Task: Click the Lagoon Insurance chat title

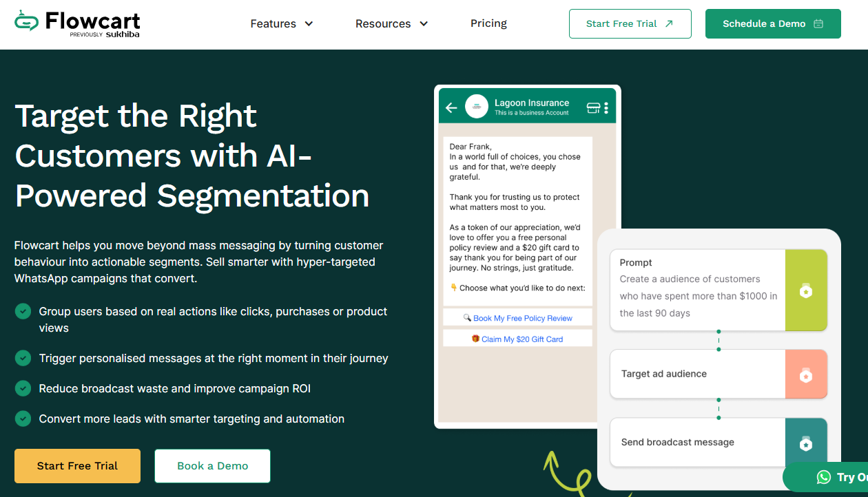Action: click(x=532, y=103)
